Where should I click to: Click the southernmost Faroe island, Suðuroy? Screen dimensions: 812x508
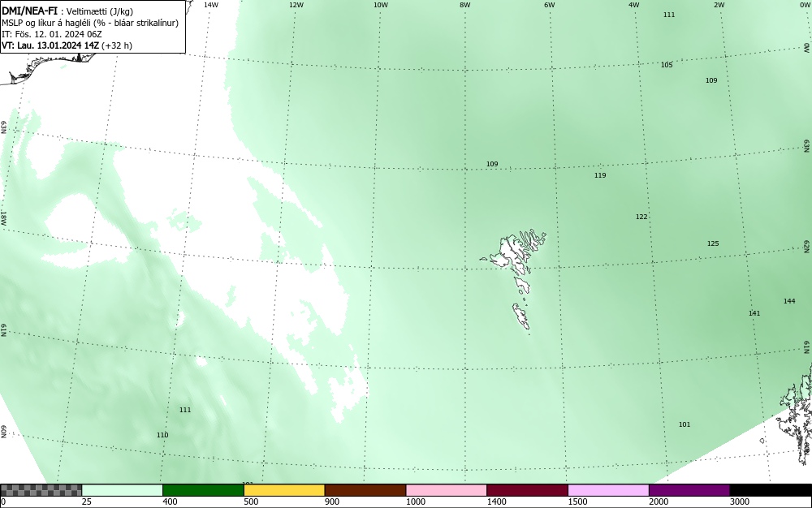tap(521, 316)
